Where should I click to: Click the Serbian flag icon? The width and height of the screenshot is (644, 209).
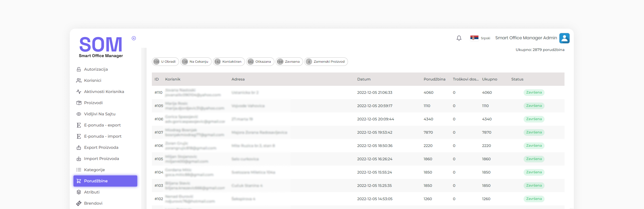point(474,38)
